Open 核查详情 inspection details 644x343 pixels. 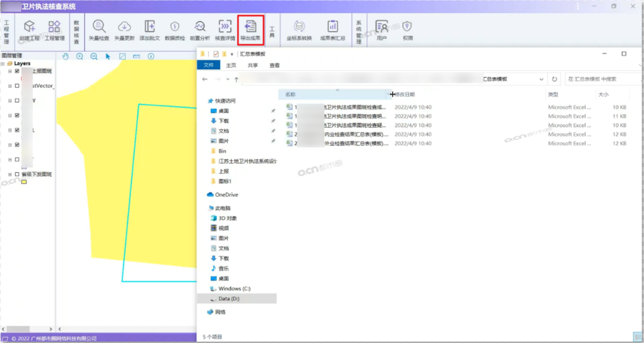[x=225, y=30]
